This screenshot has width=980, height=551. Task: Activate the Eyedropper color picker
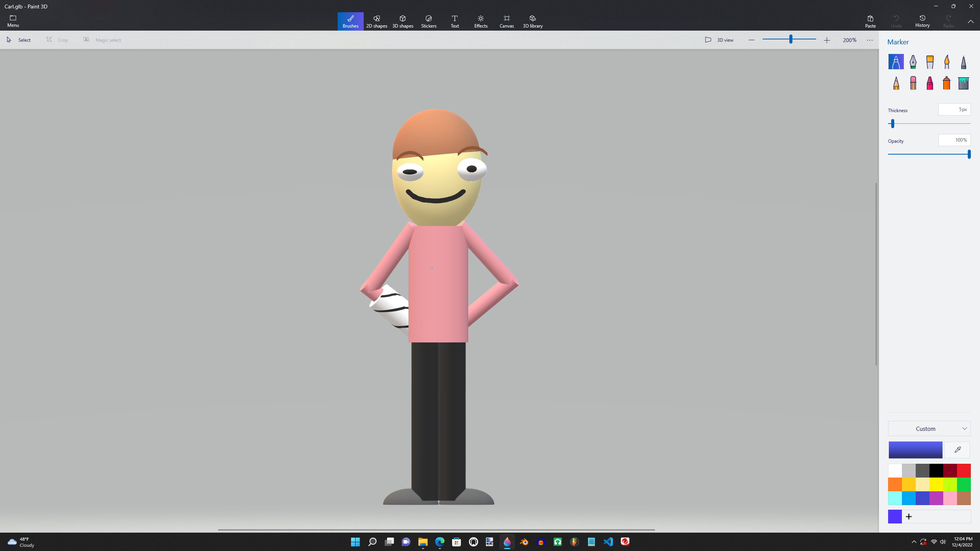(x=957, y=450)
